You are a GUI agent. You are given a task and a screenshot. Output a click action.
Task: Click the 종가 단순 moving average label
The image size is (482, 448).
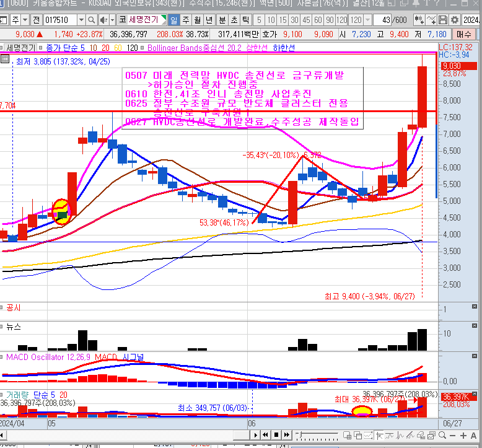tap(65, 48)
